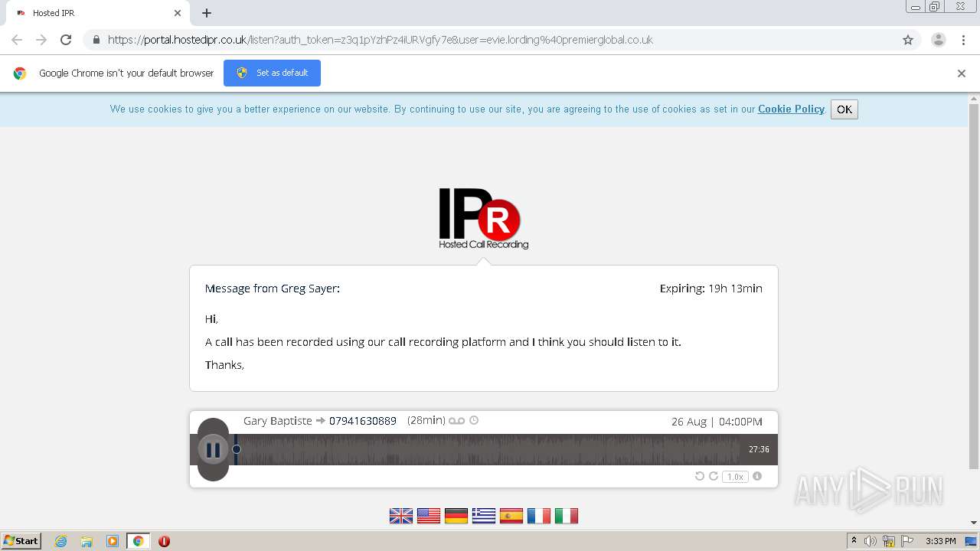
Task: Click Set as default browser button
Action: (x=272, y=73)
